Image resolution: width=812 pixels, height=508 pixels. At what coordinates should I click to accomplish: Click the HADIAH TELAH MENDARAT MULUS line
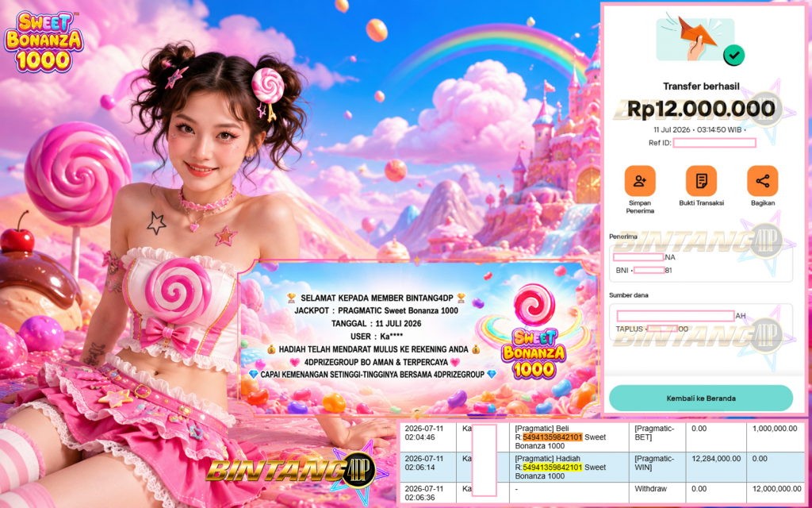point(373,349)
